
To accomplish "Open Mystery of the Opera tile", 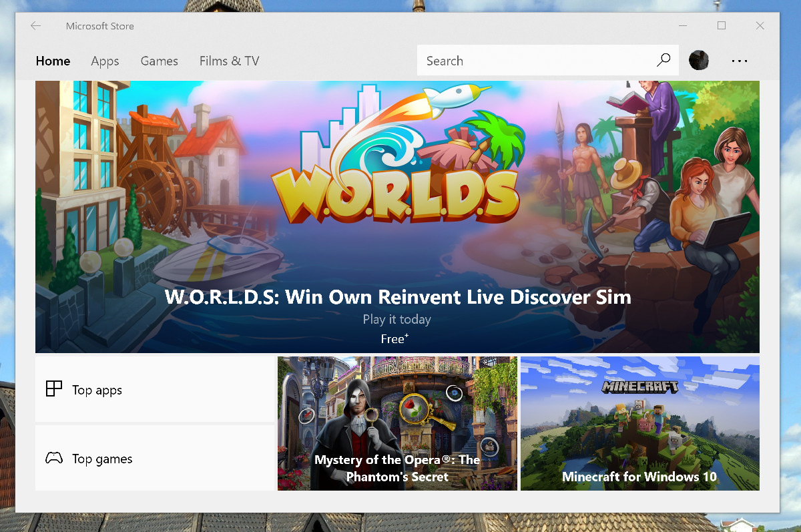I will (397, 423).
